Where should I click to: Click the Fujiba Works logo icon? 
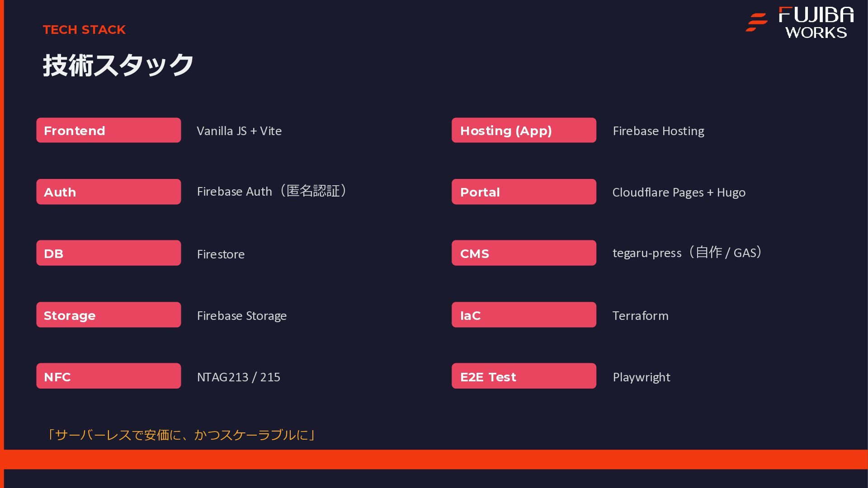[756, 23]
